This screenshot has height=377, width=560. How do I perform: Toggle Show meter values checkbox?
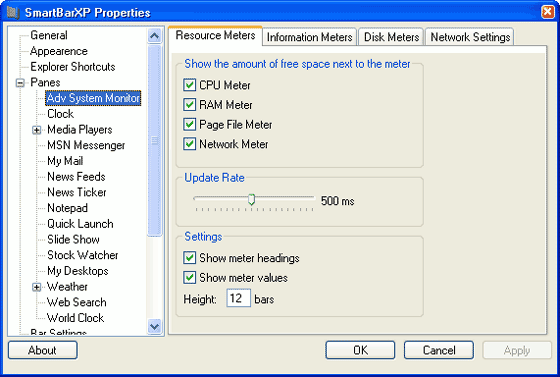[190, 278]
